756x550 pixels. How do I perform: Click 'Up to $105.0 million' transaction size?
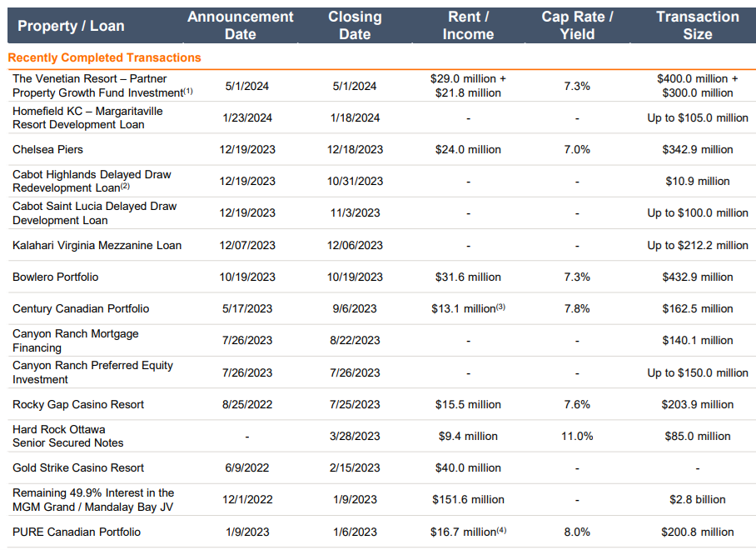tap(698, 117)
